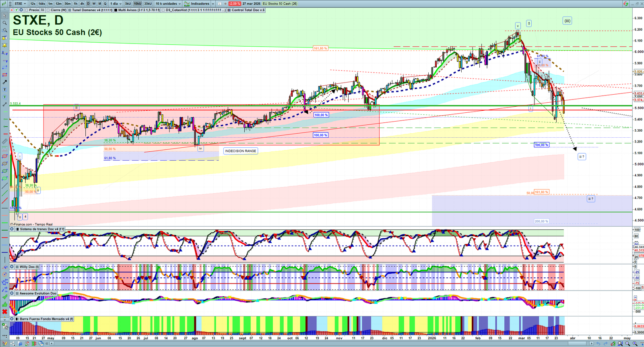Select the 4h timeframe tab
This screenshot has height=347, width=644.
[82, 4]
